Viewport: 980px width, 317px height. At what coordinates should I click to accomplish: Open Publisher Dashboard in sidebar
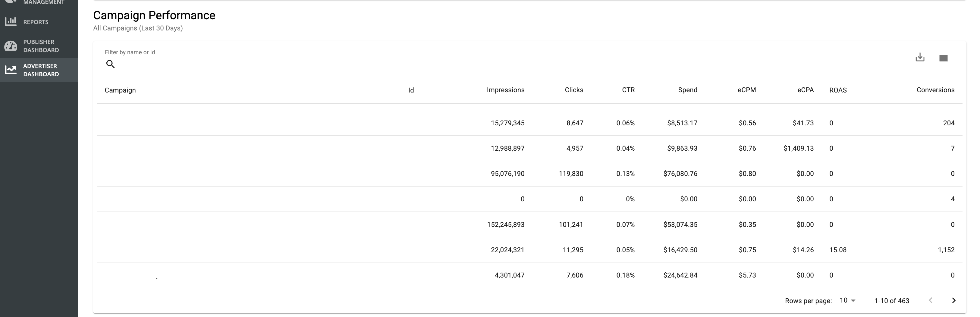point(39,46)
